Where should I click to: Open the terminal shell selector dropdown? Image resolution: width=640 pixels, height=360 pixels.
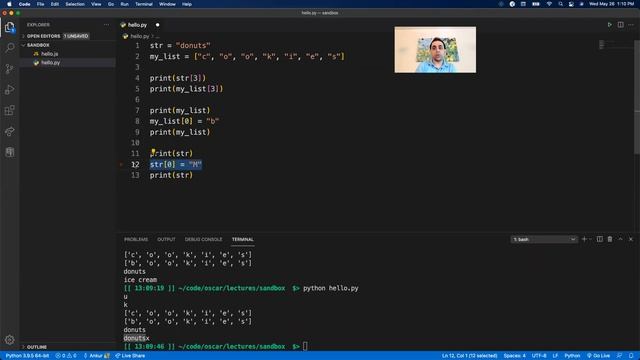(543, 239)
